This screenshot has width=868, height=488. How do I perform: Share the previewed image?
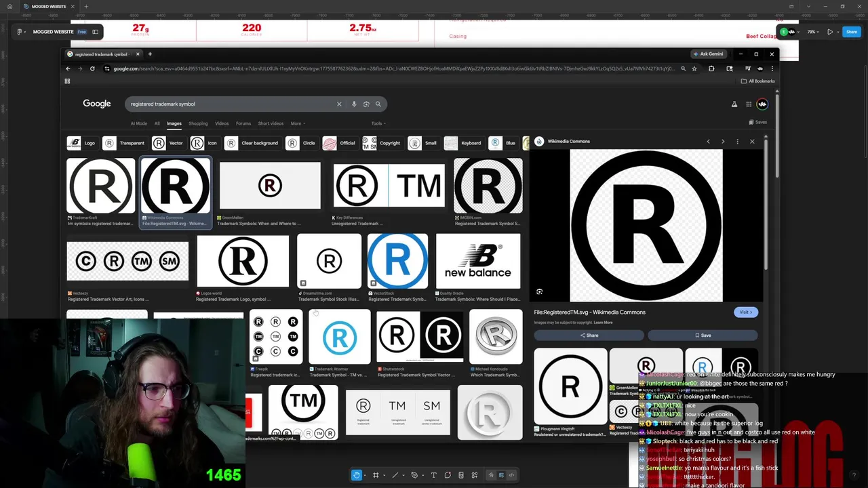[589, 335]
